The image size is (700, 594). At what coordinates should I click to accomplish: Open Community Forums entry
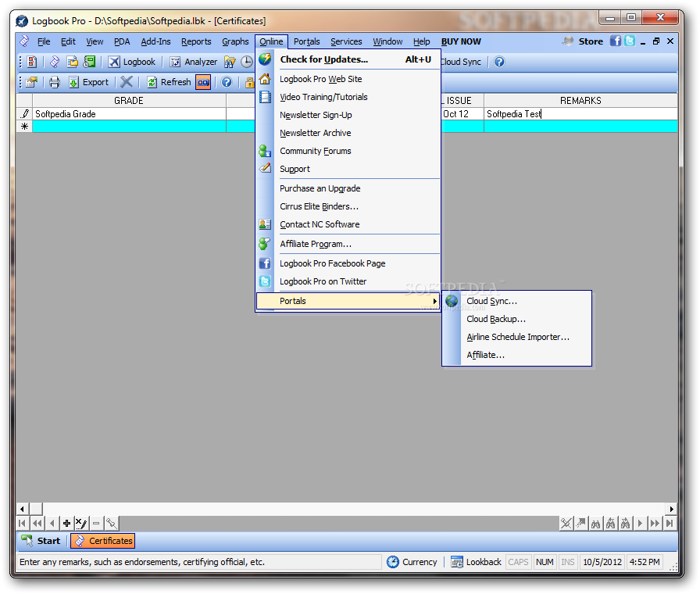click(348, 151)
